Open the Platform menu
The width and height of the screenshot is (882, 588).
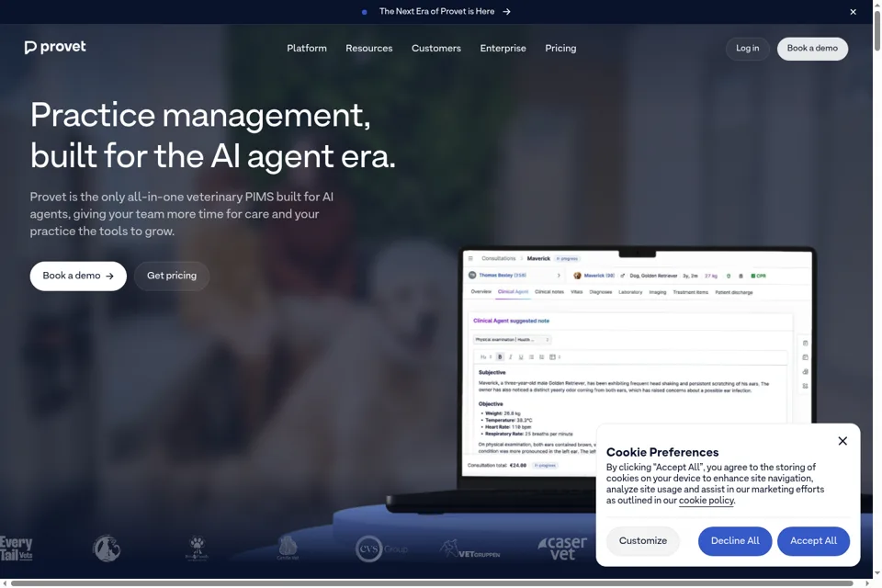307,49
